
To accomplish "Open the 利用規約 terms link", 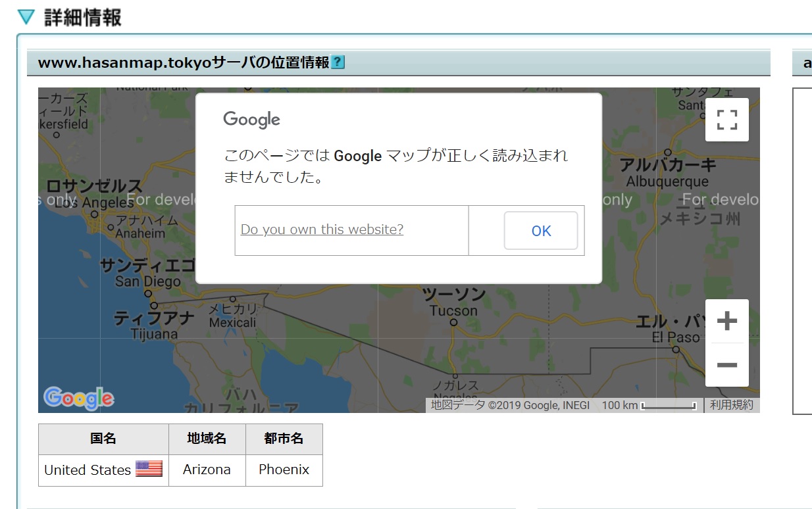I will [731, 405].
